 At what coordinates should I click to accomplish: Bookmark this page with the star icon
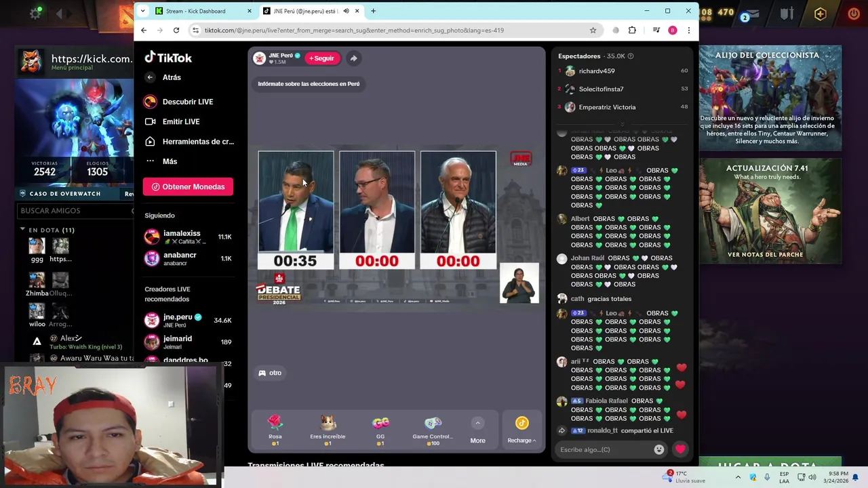(x=593, y=30)
